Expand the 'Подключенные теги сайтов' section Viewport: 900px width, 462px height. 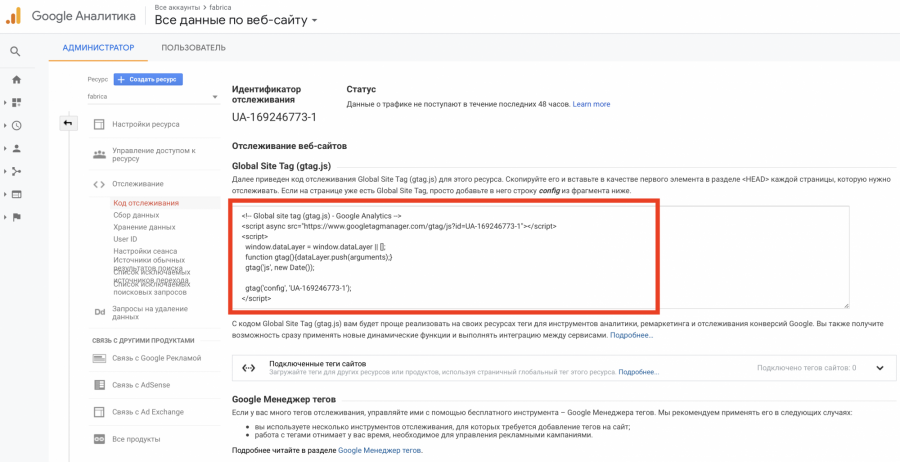tap(879, 368)
